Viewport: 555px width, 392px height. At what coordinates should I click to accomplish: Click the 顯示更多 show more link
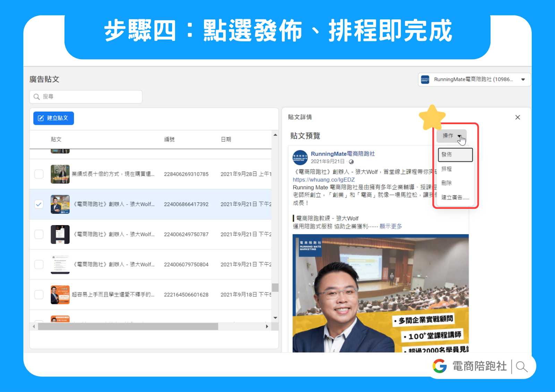click(391, 226)
